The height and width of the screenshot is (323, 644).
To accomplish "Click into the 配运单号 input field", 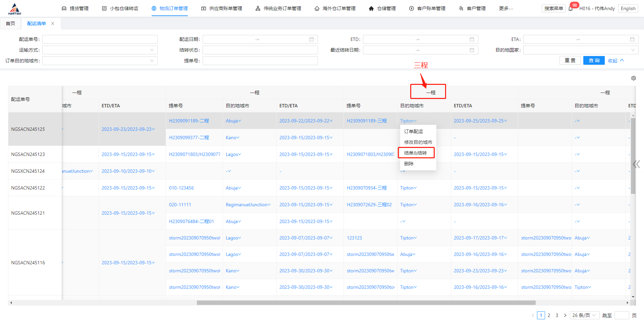I will point(100,39).
